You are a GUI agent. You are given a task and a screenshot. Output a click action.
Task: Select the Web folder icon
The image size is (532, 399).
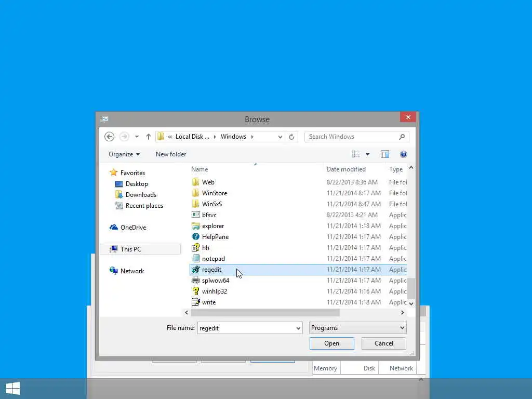point(195,182)
